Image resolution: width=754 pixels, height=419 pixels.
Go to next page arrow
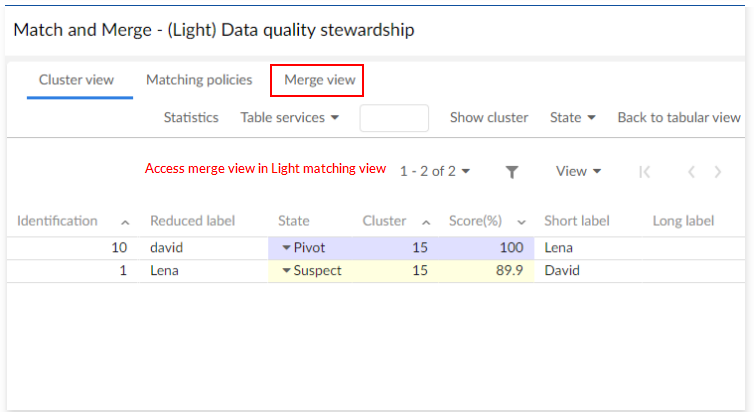[x=718, y=172]
